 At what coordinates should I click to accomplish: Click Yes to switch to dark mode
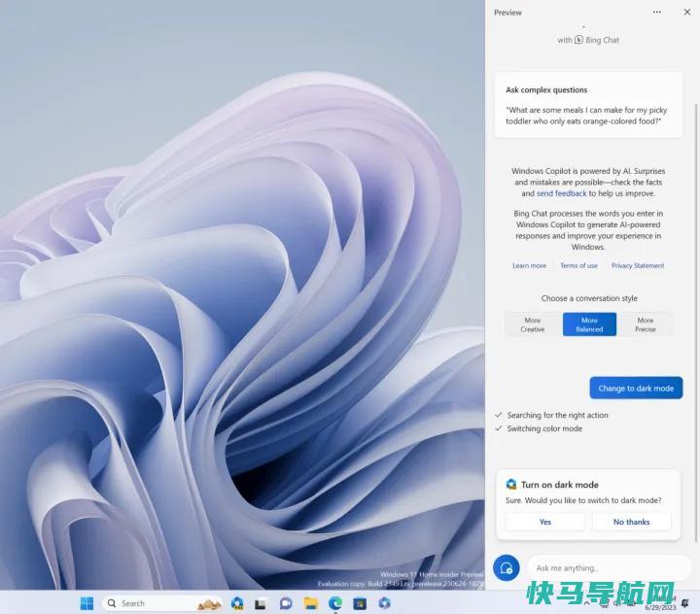[545, 522]
